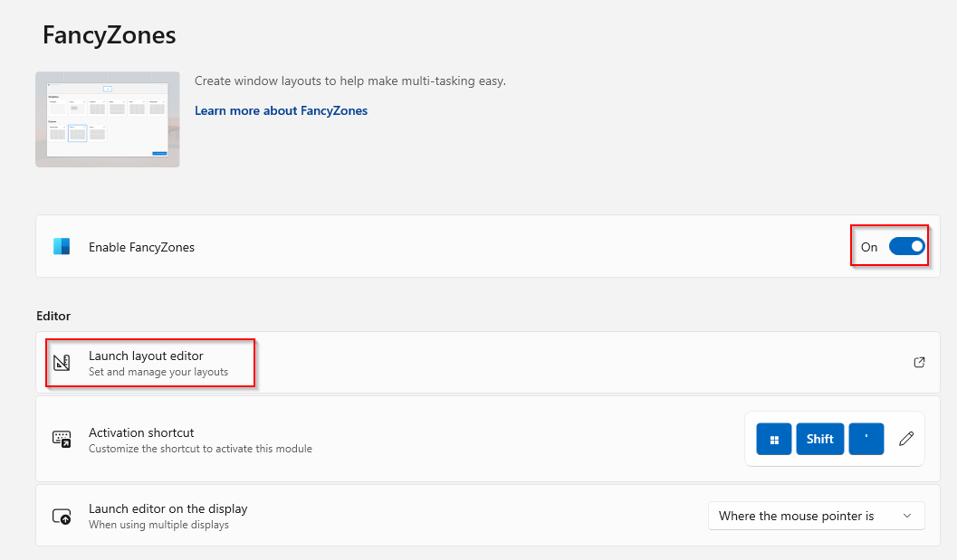Toggle the Enable FancyZones switch
This screenshot has width=957, height=560.
click(x=906, y=246)
